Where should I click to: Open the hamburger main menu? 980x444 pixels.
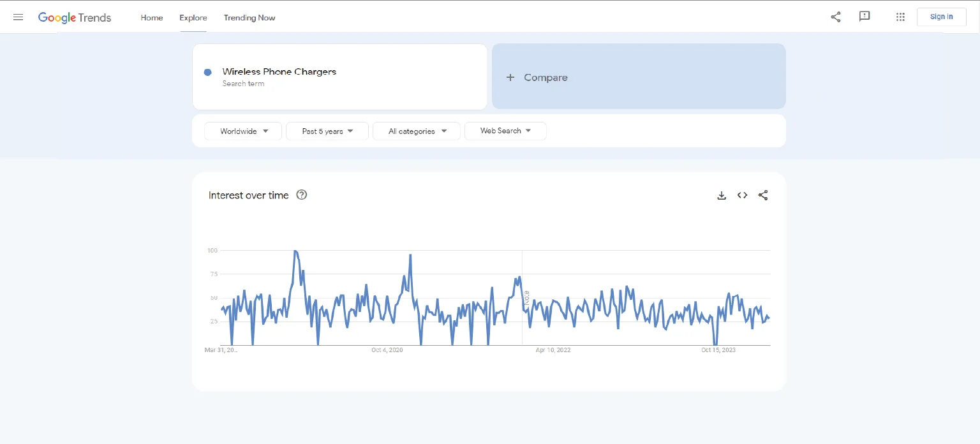[x=18, y=17]
